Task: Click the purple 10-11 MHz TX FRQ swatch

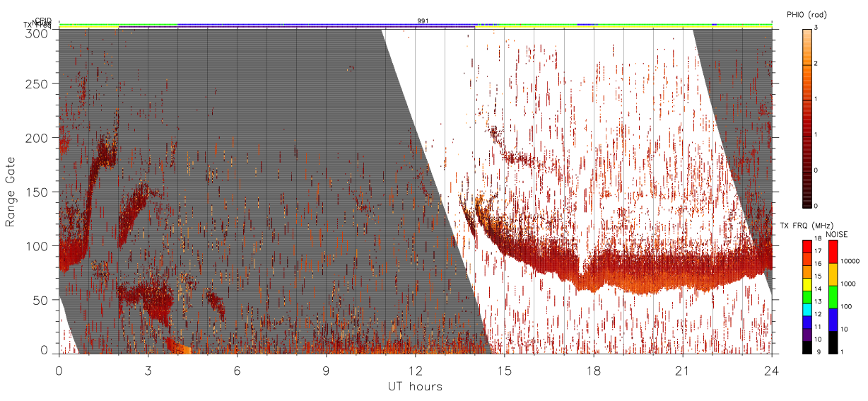Action: click(807, 335)
